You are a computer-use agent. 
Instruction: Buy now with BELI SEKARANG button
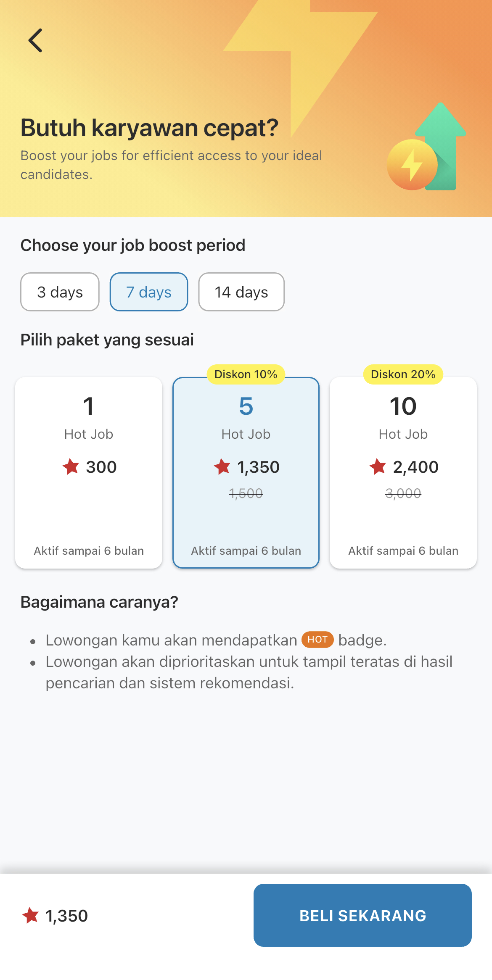pyautogui.click(x=362, y=915)
